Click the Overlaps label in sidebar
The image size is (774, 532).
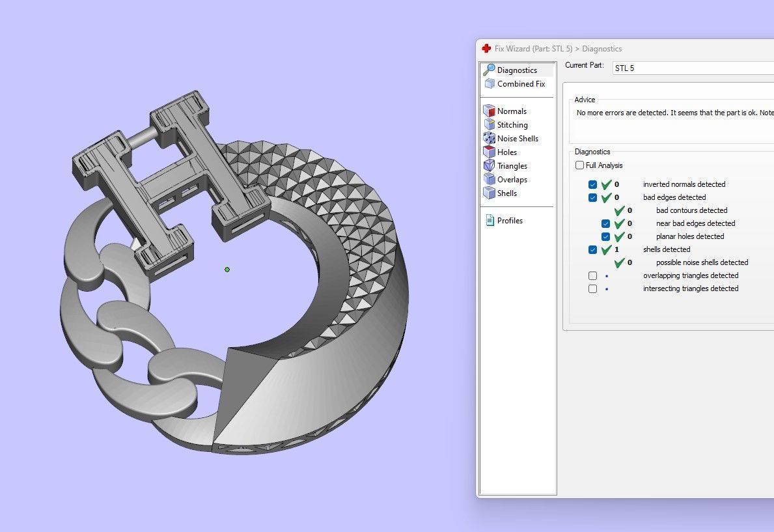pyautogui.click(x=512, y=180)
